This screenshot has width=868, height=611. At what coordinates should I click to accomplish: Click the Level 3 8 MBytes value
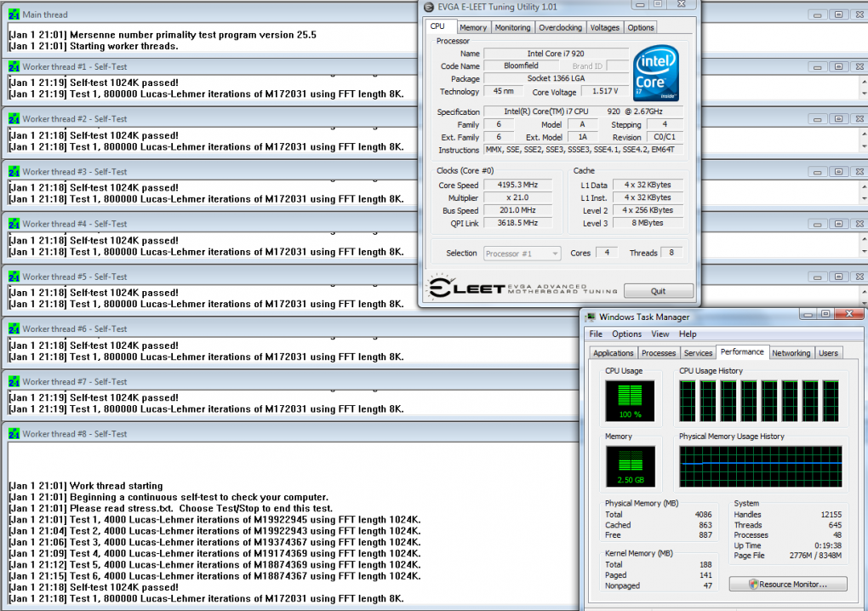[648, 223]
